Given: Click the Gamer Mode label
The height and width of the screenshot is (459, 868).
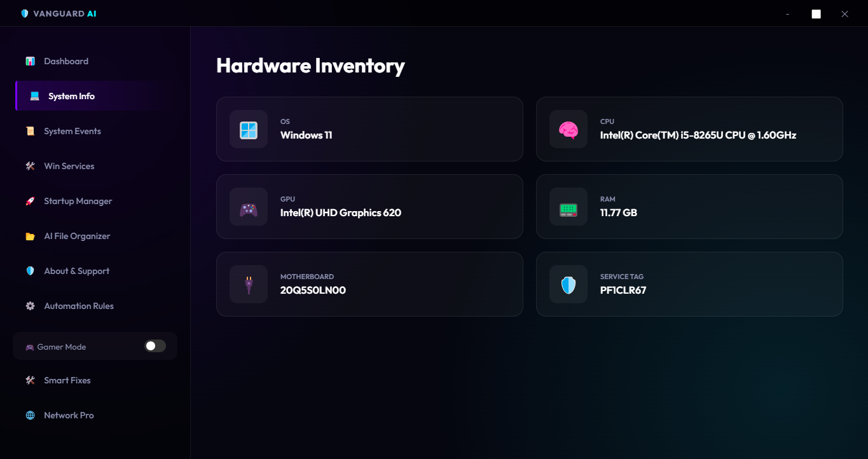Looking at the screenshot, I should coord(62,347).
